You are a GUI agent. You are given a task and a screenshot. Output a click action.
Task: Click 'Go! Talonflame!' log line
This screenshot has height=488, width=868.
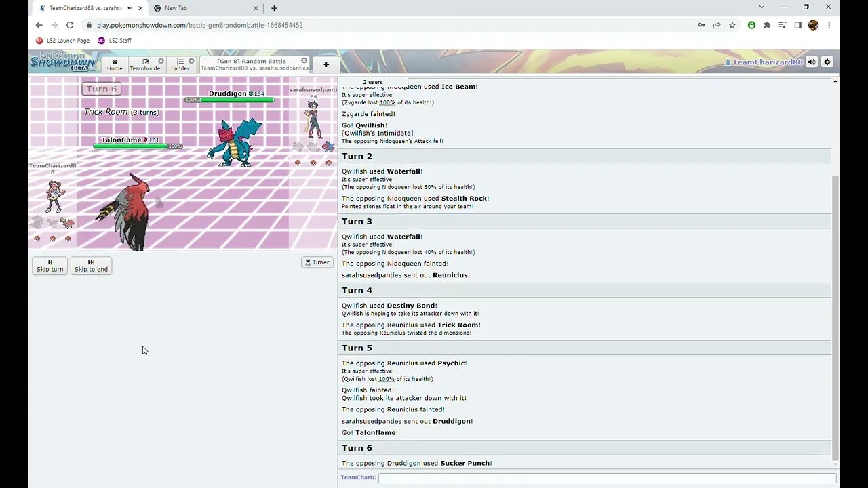370,432
